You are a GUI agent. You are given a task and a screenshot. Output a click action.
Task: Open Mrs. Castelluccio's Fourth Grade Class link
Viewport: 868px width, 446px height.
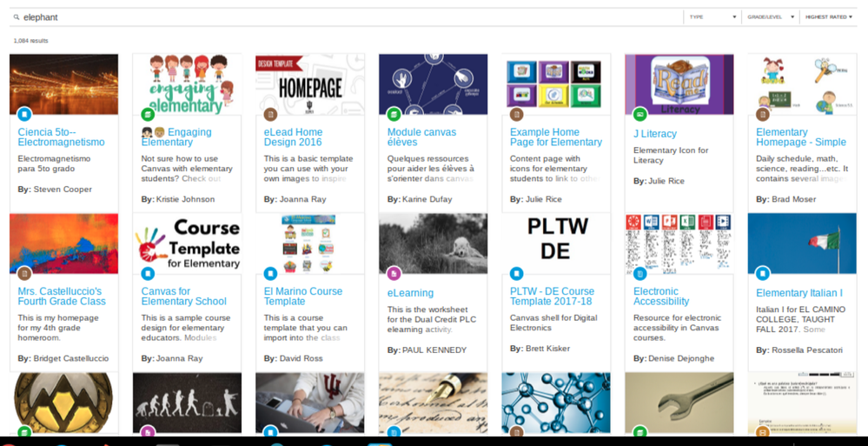[62, 296]
